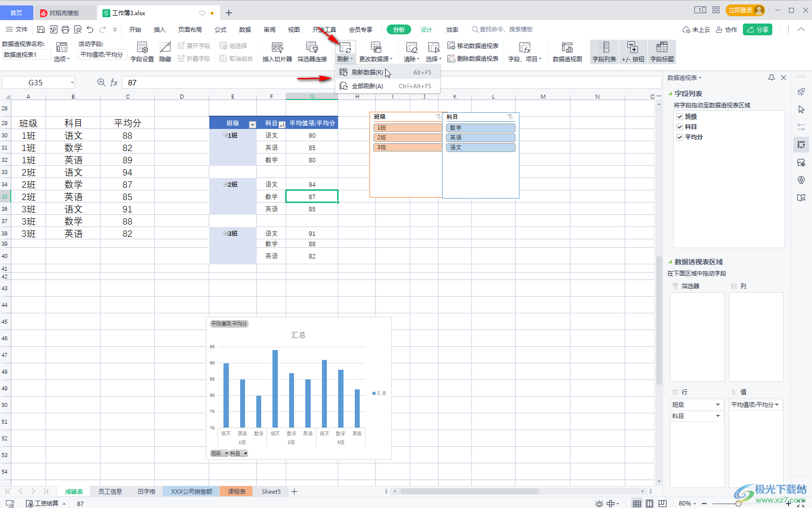Click the Save icon in quick access toolbar

point(41,29)
